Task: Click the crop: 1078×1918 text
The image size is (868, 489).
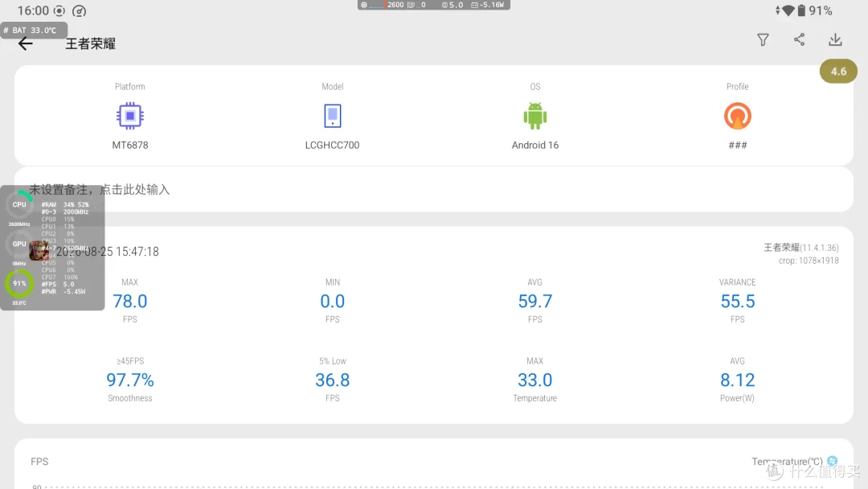Action: click(809, 261)
